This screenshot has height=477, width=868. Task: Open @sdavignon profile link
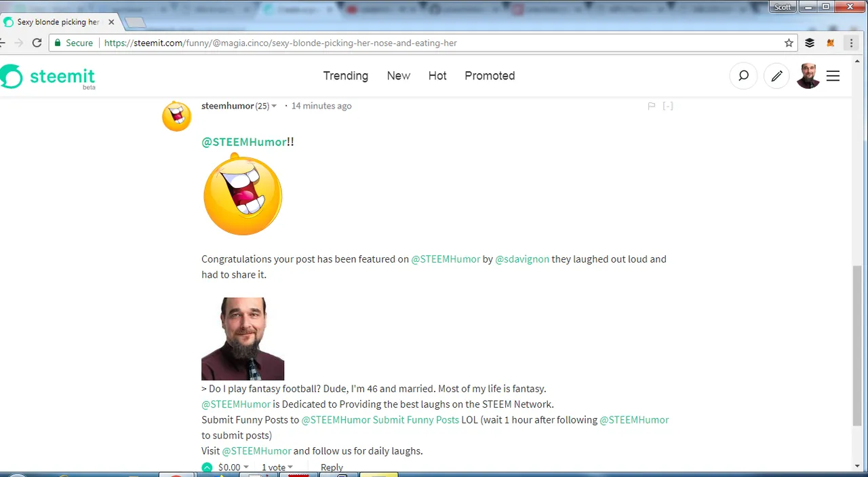pos(522,259)
